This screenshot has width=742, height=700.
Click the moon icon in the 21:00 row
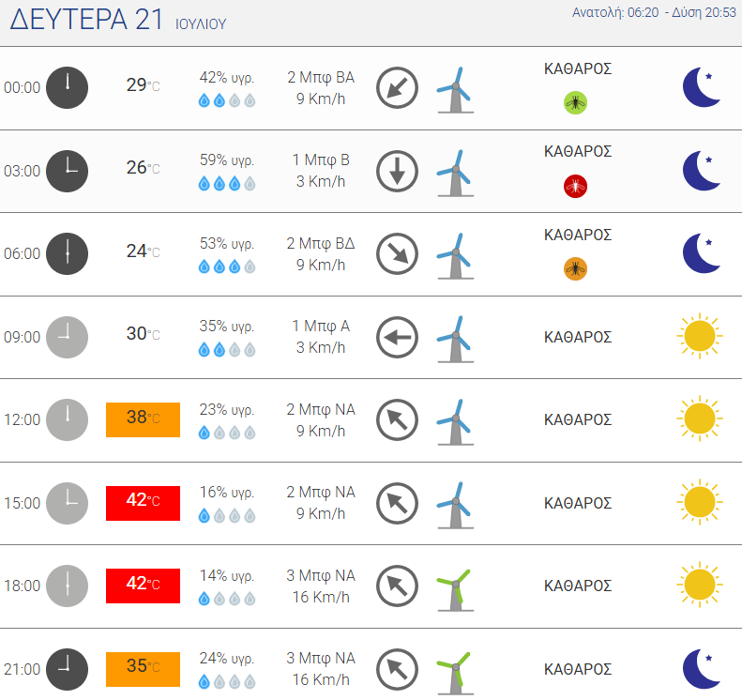pos(702,669)
